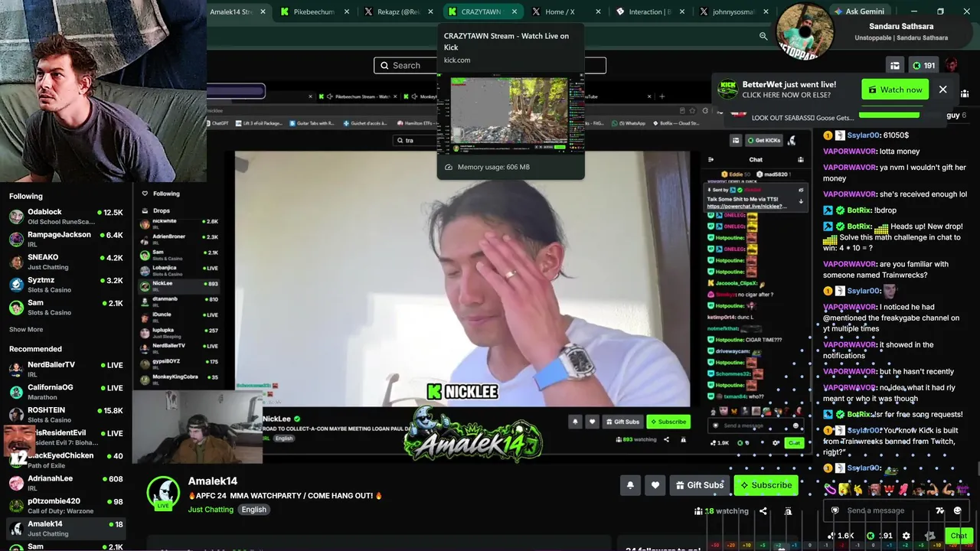Open the Syztmz channel in the sidebar
This screenshot has width=980, height=551.
click(x=64, y=285)
